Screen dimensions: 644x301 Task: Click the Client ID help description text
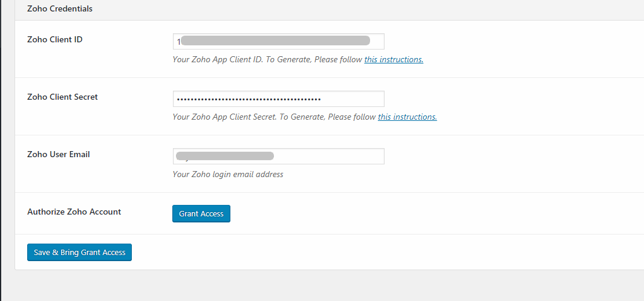pos(267,60)
